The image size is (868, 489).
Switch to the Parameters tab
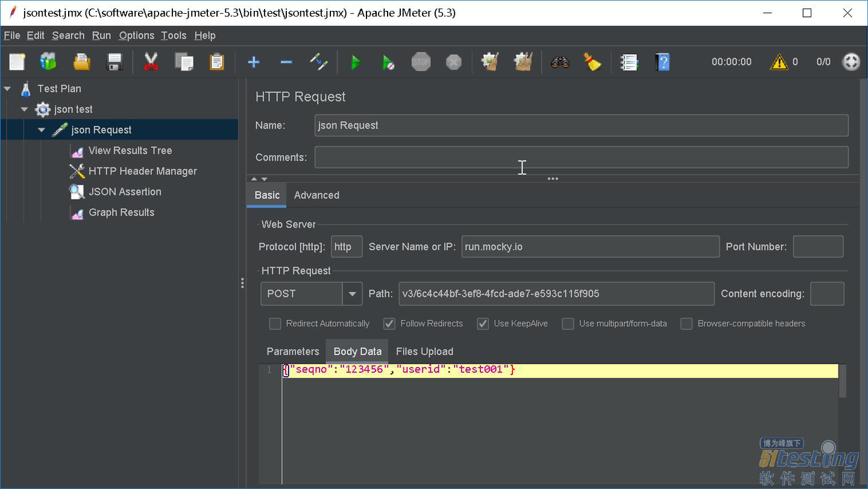293,352
